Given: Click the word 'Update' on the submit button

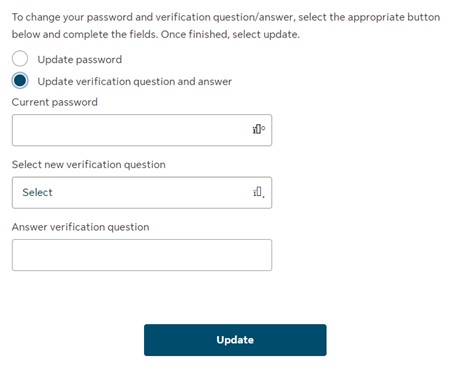Looking at the screenshot, I should 235,340.
